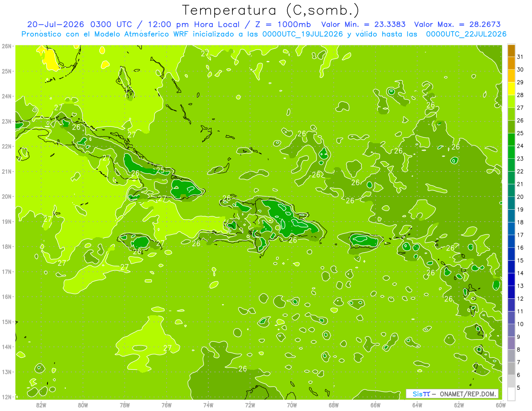Pick the legend band between 27 and 28
Screen dimensions: 532x411
tap(511, 102)
